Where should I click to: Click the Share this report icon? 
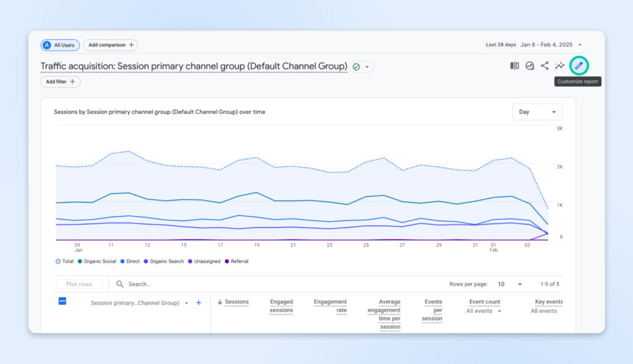(x=545, y=66)
